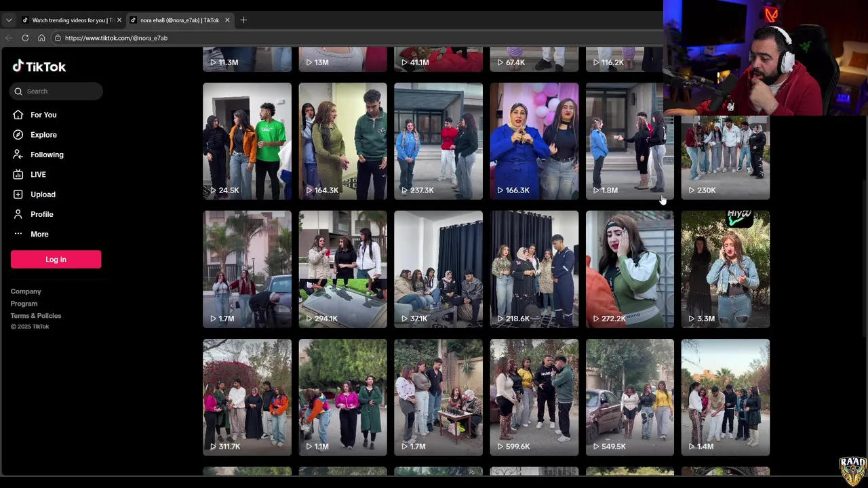Close the nora ehaB TikTok tab
Image resolution: width=868 pixels, height=488 pixels.
227,20
